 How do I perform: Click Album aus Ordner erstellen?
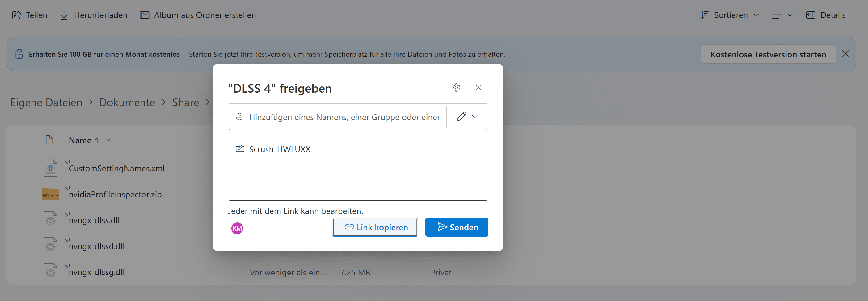pos(198,15)
